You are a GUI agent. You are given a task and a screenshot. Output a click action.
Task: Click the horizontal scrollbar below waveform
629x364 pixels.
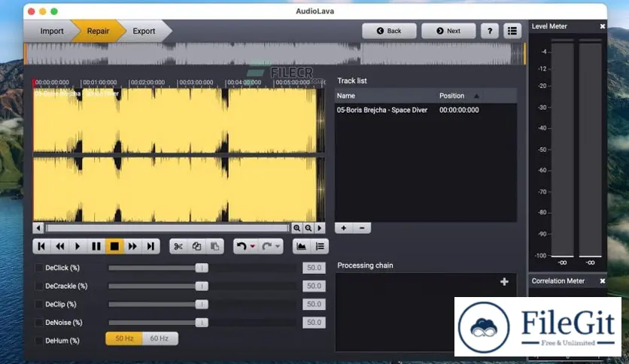click(168, 228)
